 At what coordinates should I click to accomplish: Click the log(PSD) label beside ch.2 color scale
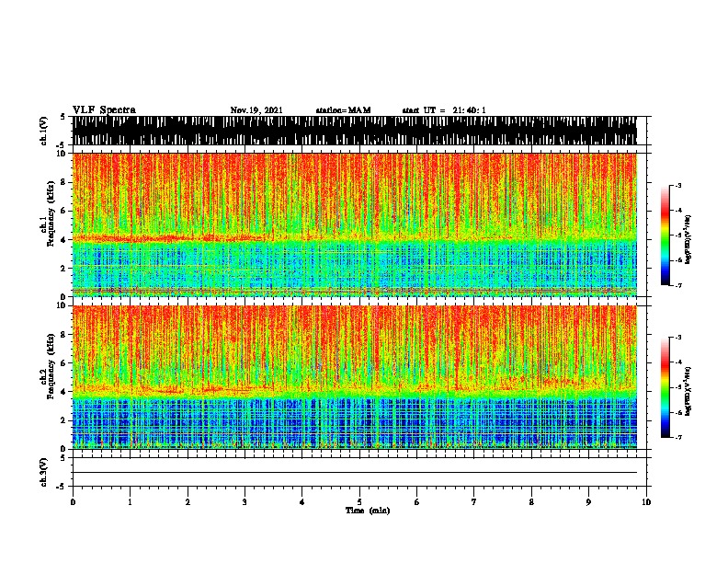point(688,391)
